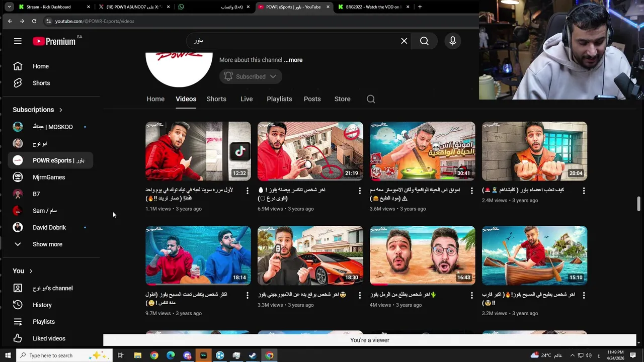Expand Show more subscriptions
Viewport: 644px width, 362px height.
point(47,244)
